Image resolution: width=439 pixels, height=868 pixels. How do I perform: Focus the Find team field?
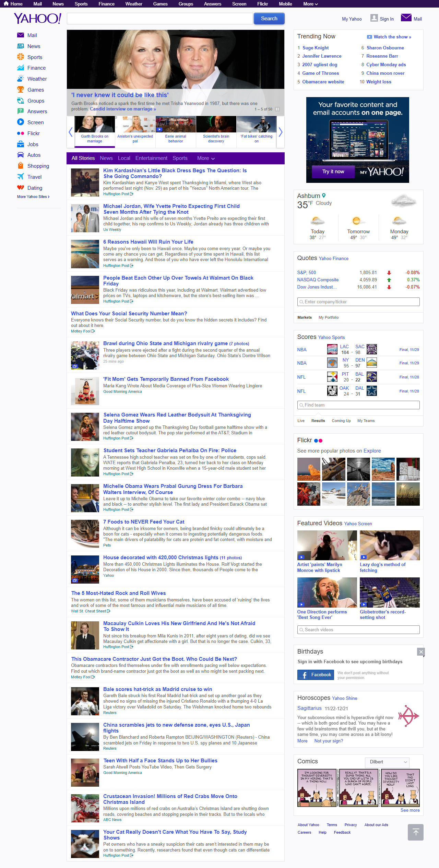click(358, 405)
